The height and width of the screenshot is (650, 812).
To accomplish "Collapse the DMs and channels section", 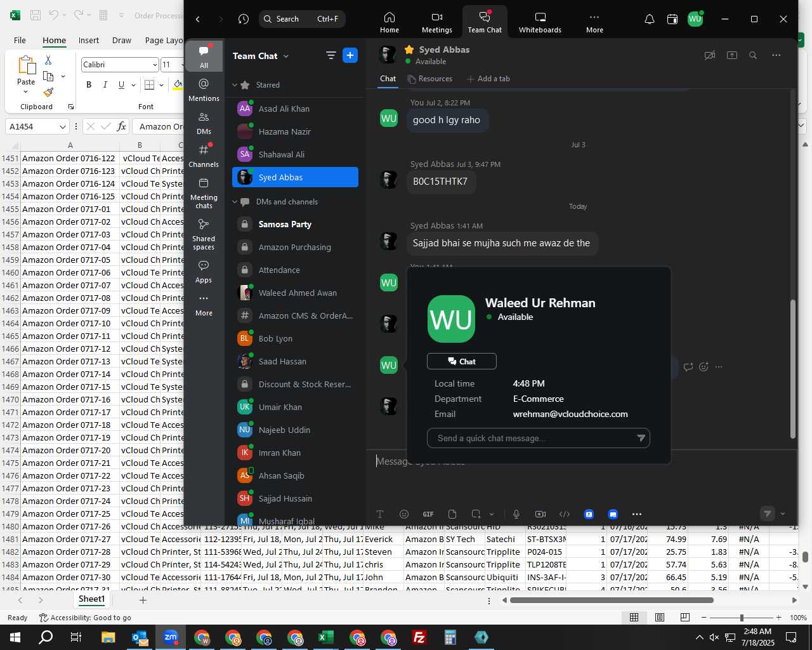I will [235, 202].
